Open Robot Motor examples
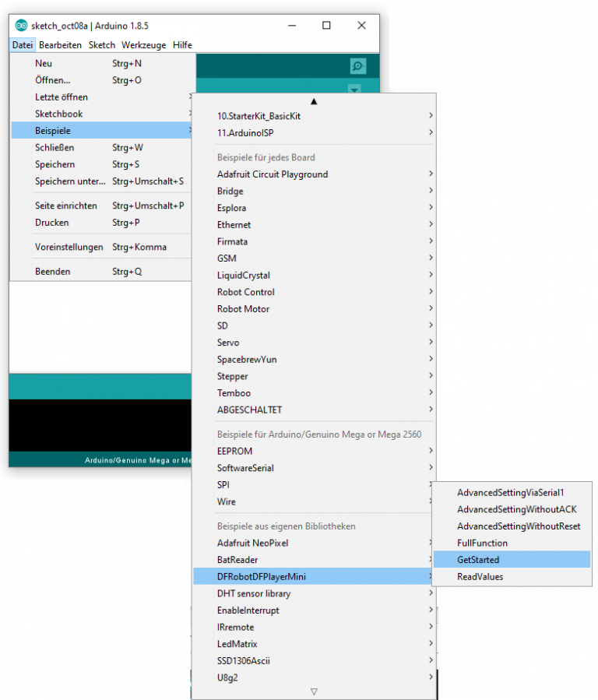 (315, 309)
